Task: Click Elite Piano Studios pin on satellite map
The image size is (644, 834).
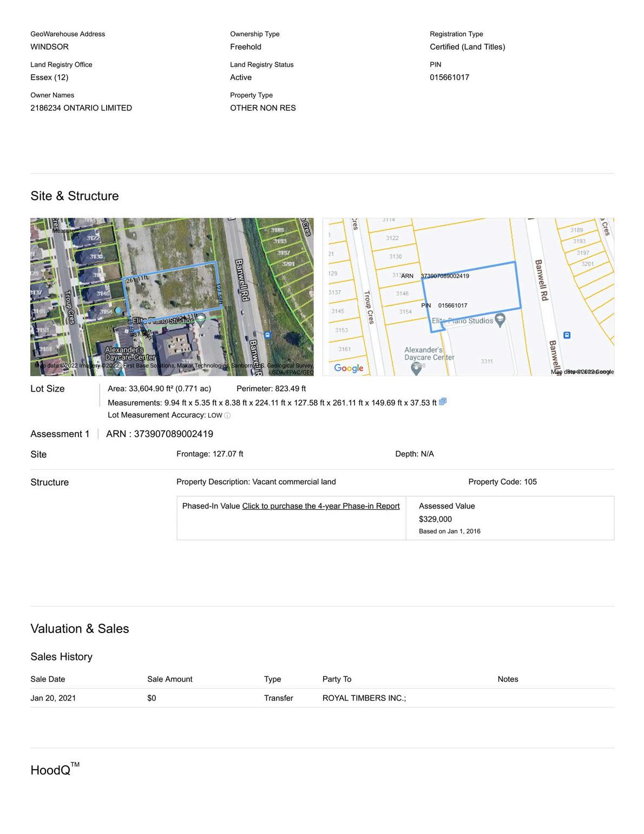Action: click(200, 320)
